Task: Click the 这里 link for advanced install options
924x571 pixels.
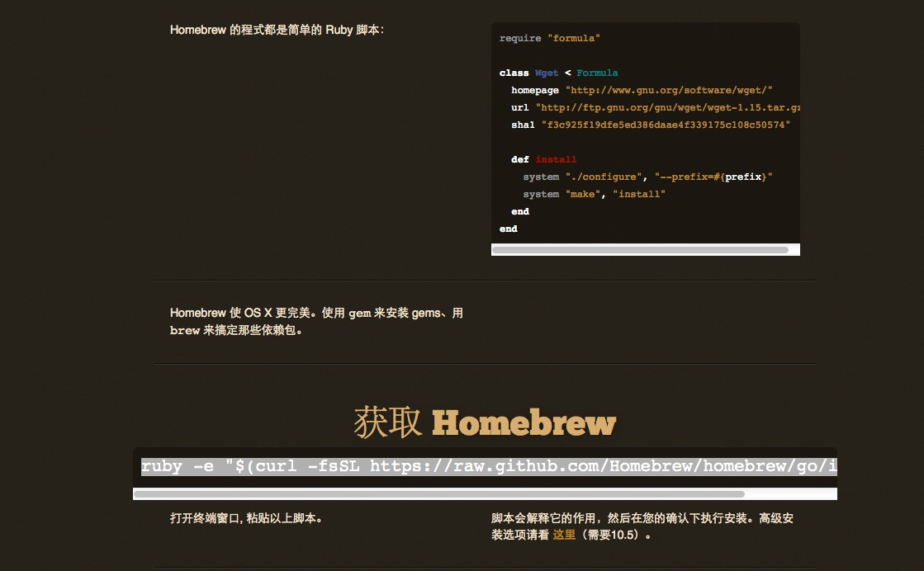Action: point(564,535)
